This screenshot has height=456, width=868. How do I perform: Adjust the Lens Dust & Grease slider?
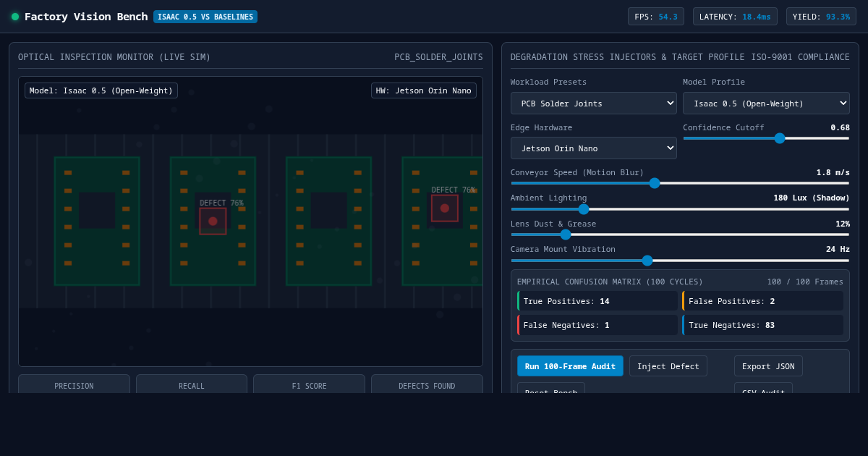680,235
